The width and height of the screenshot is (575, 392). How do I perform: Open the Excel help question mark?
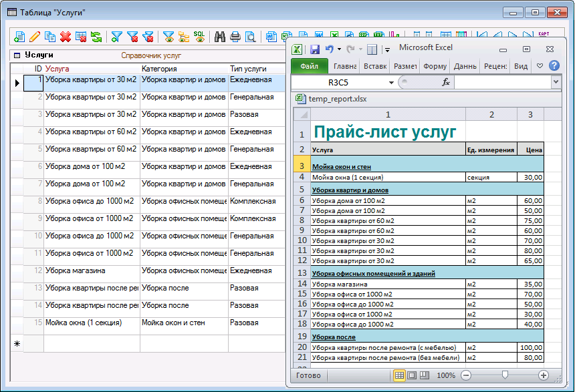point(554,66)
